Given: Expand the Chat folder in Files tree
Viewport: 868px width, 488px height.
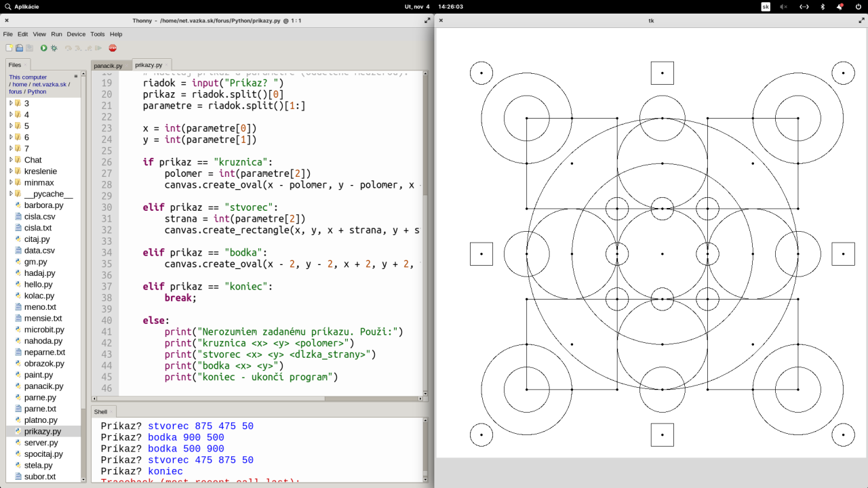Looking at the screenshot, I should [x=11, y=160].
